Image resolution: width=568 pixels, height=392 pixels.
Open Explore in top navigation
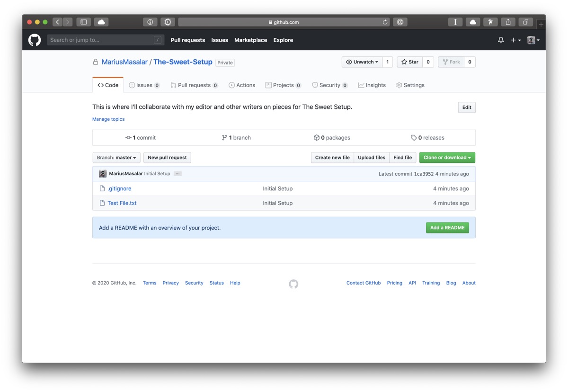[283, 40]
